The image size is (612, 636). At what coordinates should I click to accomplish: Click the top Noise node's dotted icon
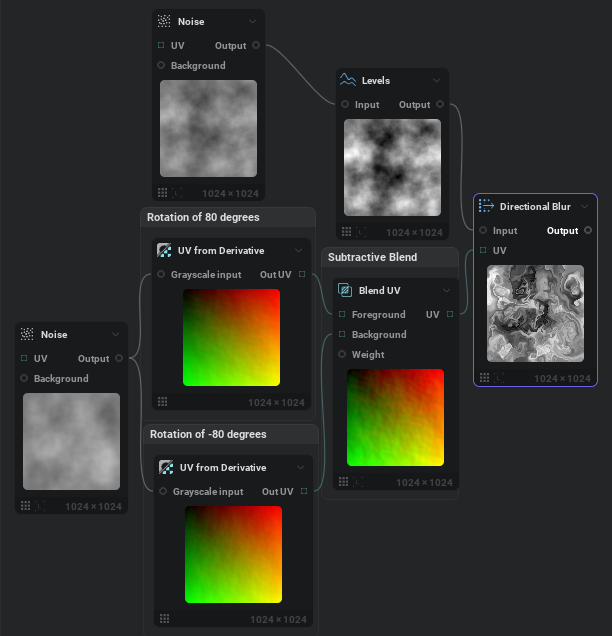pyautogui.click(x=163, y=21)
